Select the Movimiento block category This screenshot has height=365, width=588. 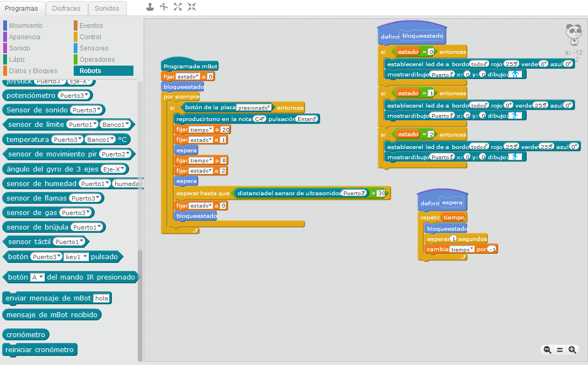25,25
